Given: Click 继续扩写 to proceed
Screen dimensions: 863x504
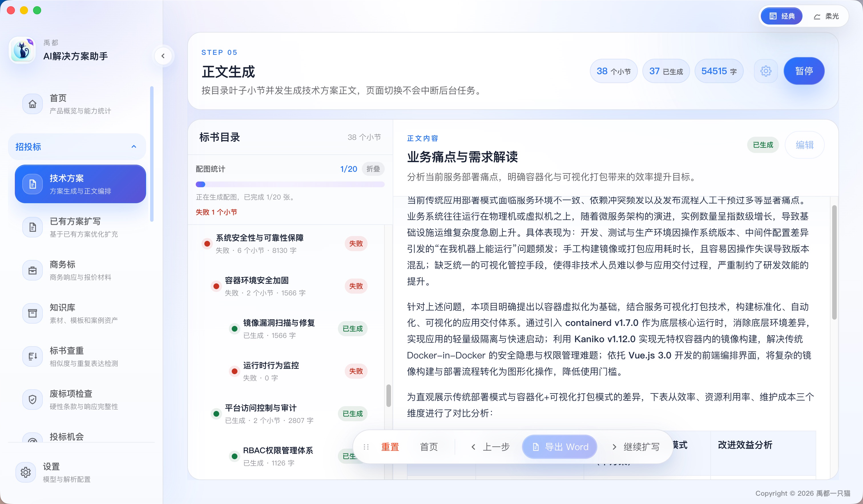Looking at the screenshot, I should 635,447.
